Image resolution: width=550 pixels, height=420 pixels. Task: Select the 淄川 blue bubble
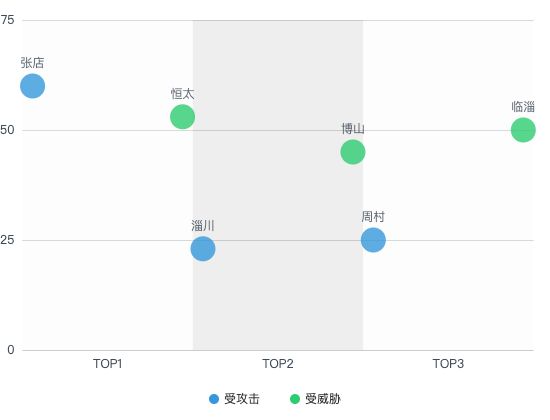click(x=203, y=249)
